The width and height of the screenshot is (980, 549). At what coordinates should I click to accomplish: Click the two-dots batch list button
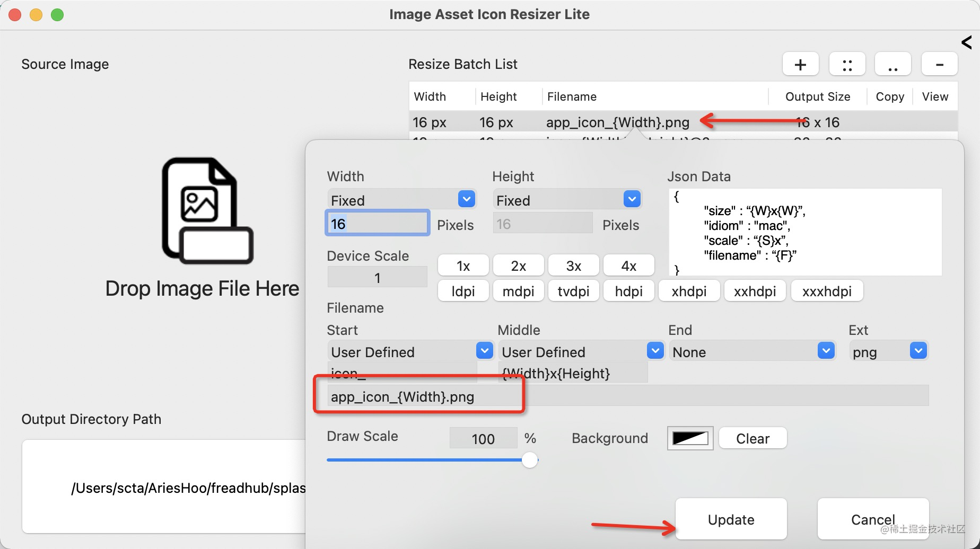point(893,65)
